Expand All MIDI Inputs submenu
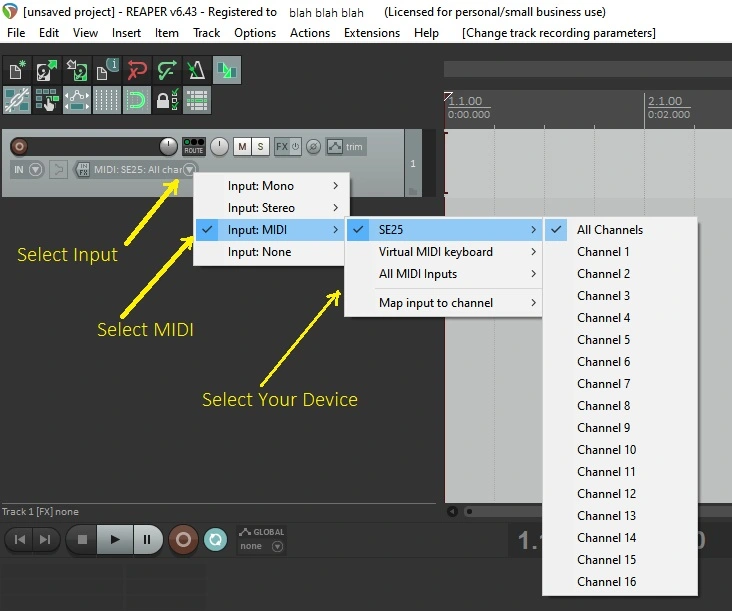The width and height of the screenshot is (732, 611). pos(443,274)
